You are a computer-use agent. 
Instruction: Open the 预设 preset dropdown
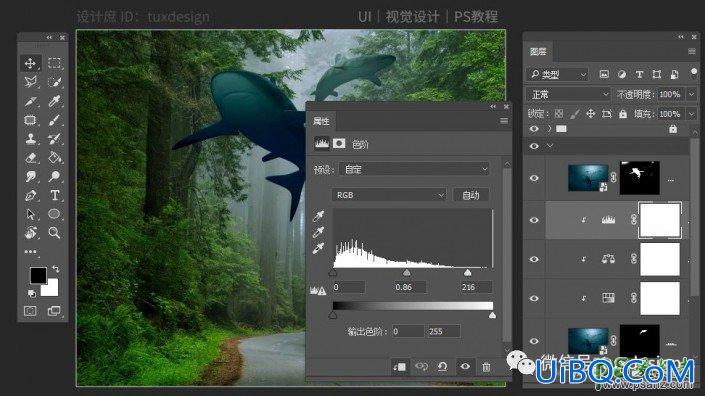point(414,169)
